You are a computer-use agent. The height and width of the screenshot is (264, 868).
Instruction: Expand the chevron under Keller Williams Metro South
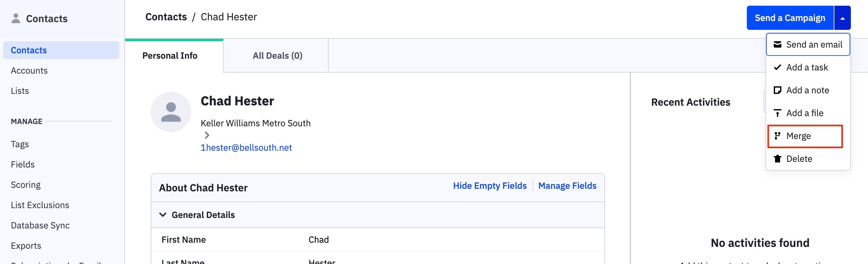point(207,135)
